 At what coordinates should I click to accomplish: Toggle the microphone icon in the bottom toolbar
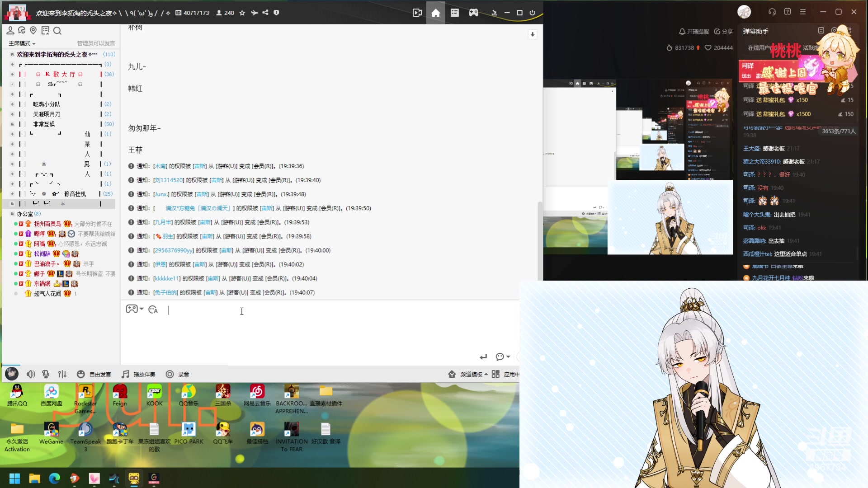46,374
